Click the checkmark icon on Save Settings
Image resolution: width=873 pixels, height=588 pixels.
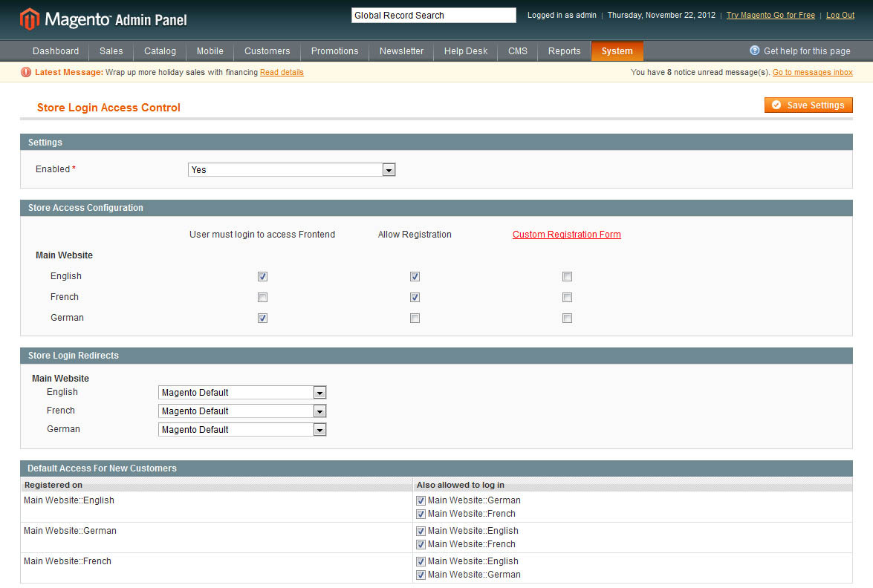coord(776,105)
